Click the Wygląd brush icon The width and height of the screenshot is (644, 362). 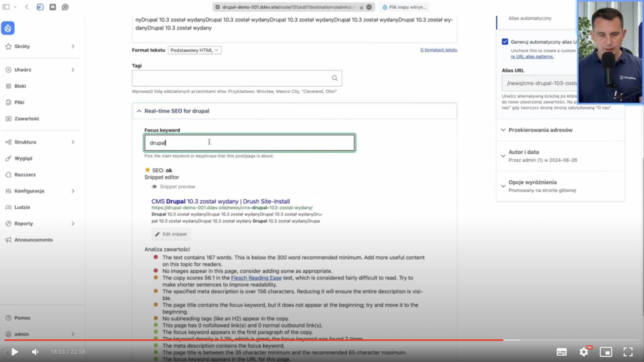pos(8,158)
